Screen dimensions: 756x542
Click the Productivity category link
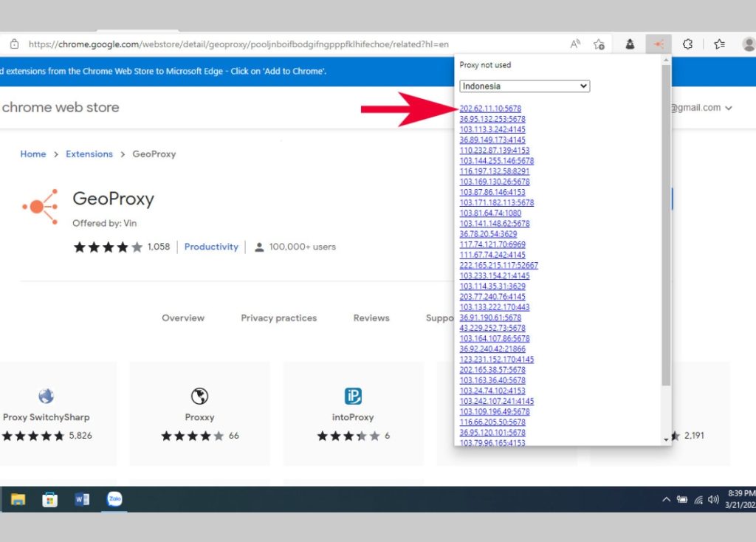[x=211, y=247]
